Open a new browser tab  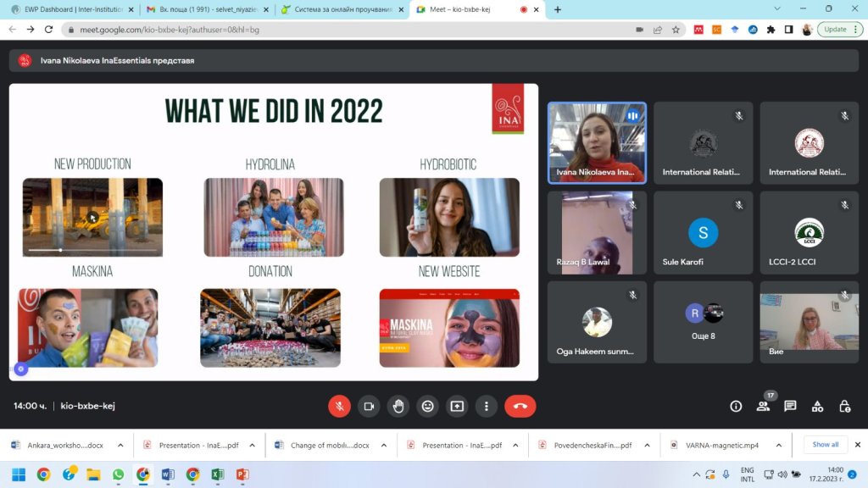[558, 9]
